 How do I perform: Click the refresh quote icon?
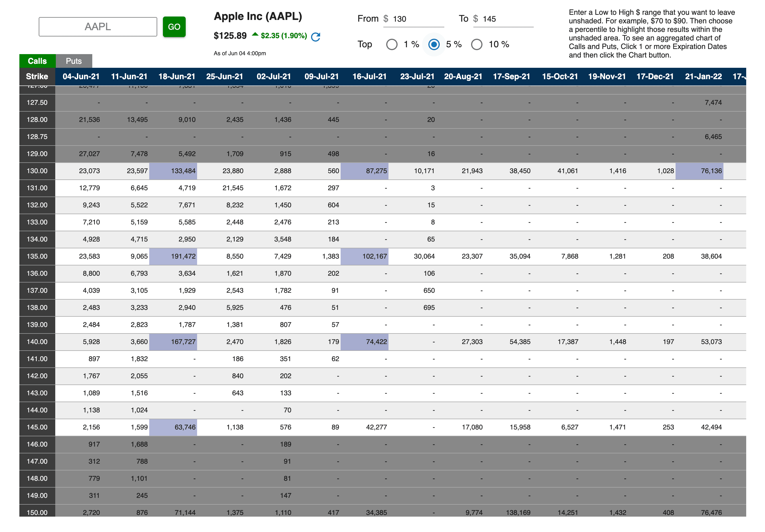pos(315,37)
